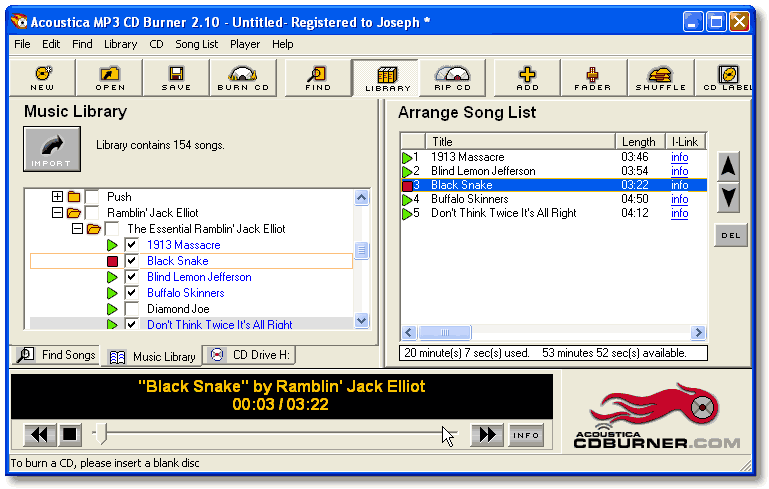
Task: Open the Library menu
Action: [120, 44]
